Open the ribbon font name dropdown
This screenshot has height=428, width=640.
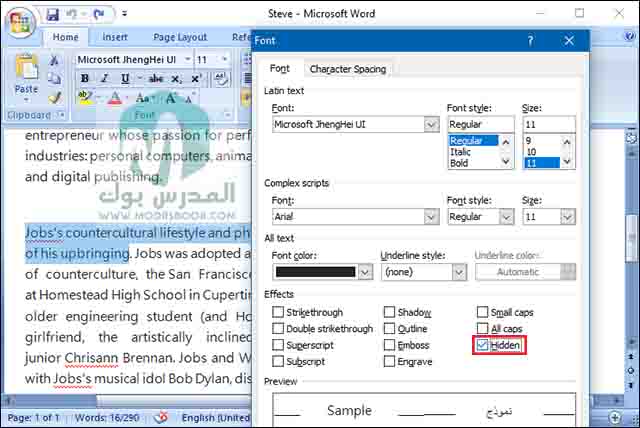187,60
